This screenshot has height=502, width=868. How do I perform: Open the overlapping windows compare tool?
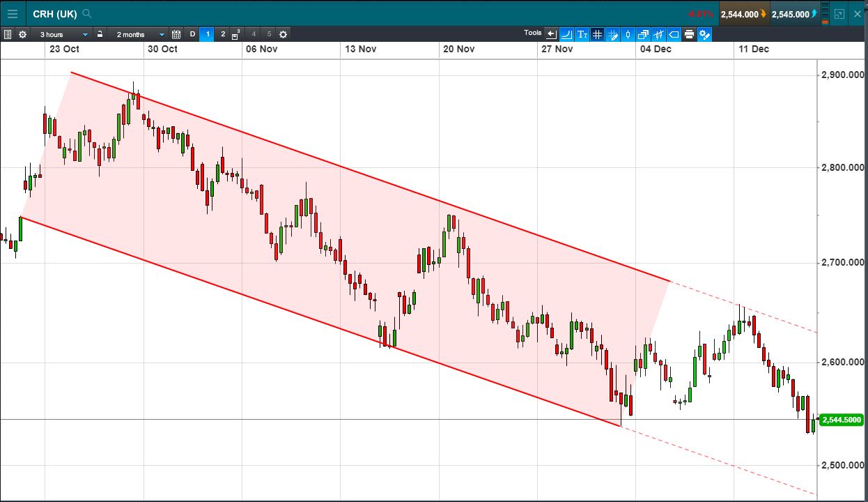(x=643, y=34)
